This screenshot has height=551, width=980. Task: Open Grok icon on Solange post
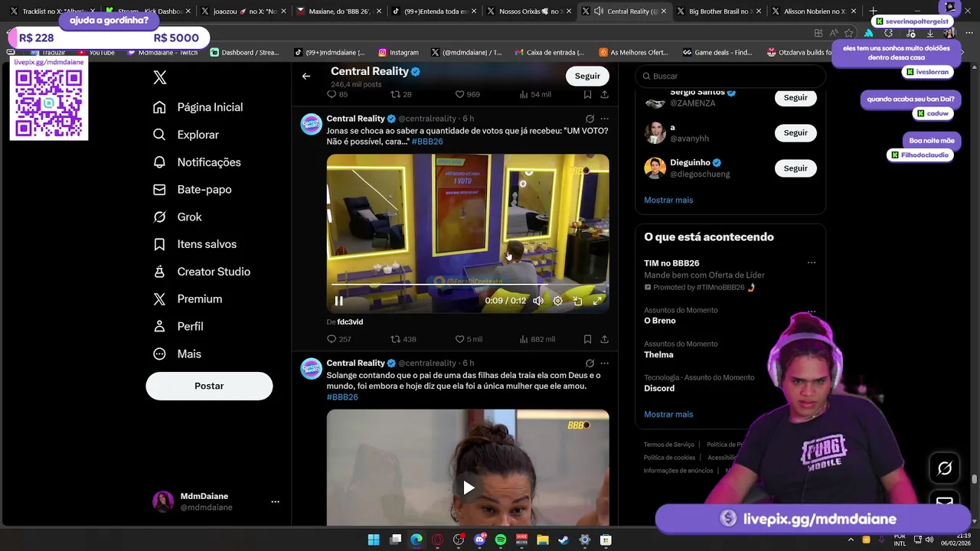[x=590, y=364]
